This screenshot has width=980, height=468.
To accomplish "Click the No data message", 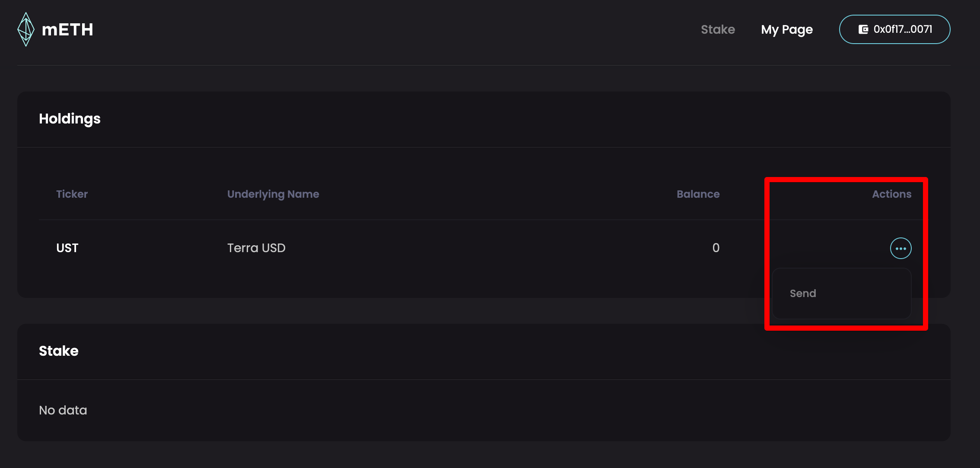I will point(63,410).
